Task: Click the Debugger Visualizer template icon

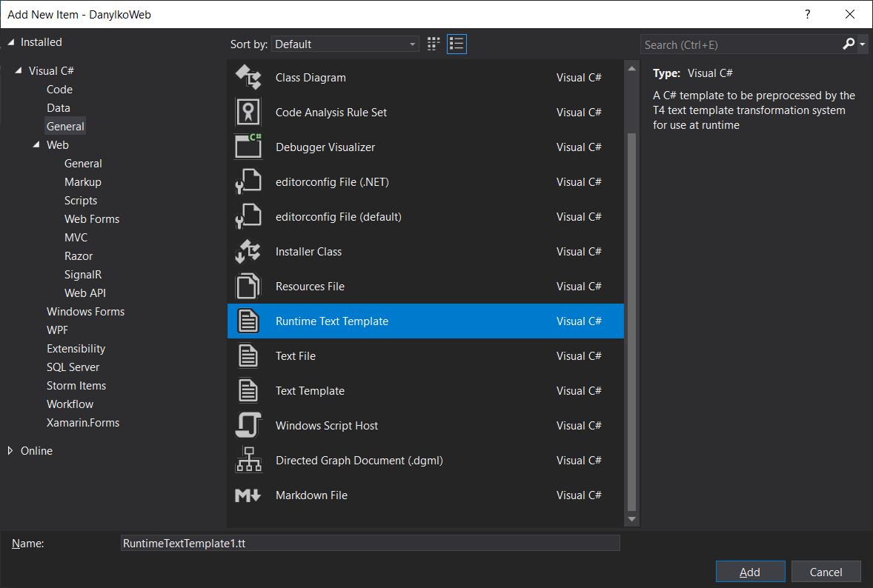Action: [x=248, y=147]
